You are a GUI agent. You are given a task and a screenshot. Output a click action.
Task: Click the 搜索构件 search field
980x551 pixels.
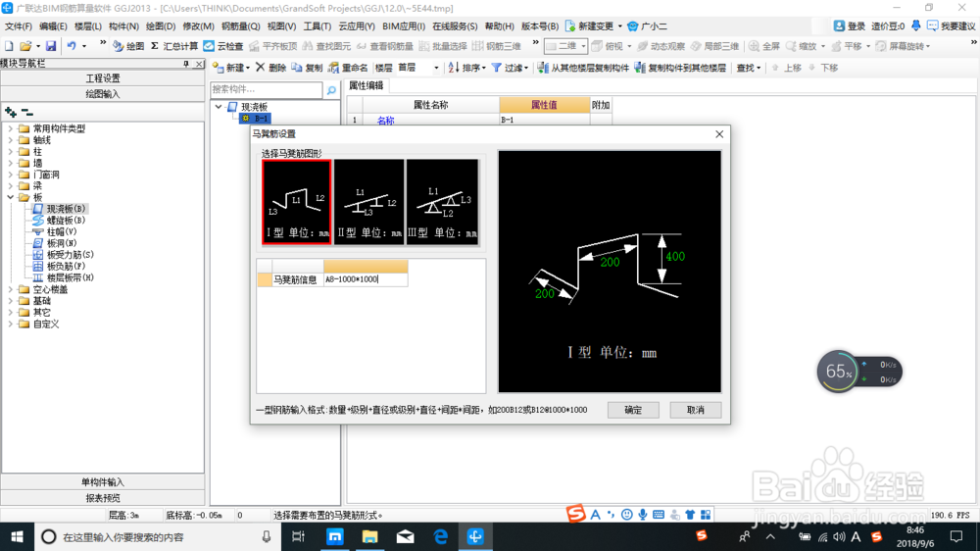[x=267, y=89]
